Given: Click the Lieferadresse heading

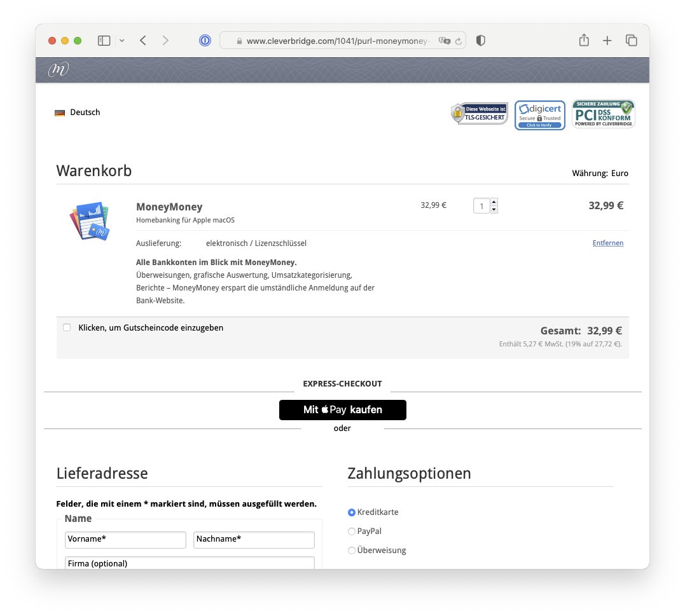Looking at the screenshot, I should pos(102,473).
